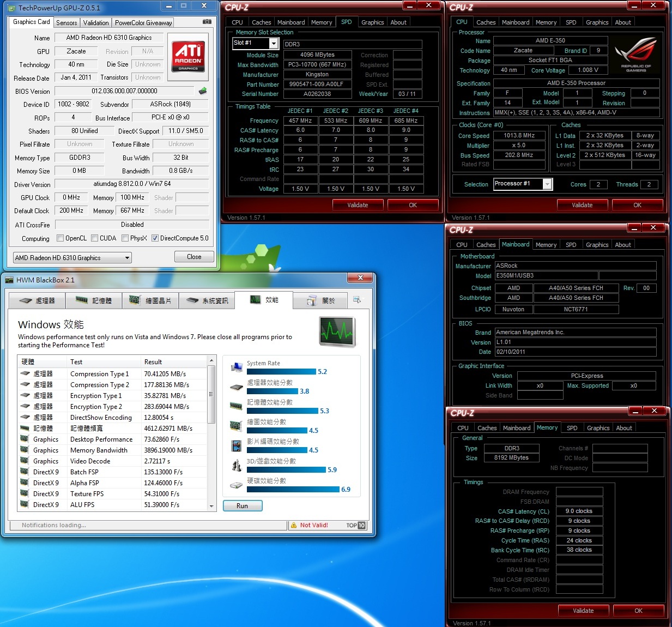672x627 pixels.
Task: Click the Memory Bandwidth test row
Action: 112,450
